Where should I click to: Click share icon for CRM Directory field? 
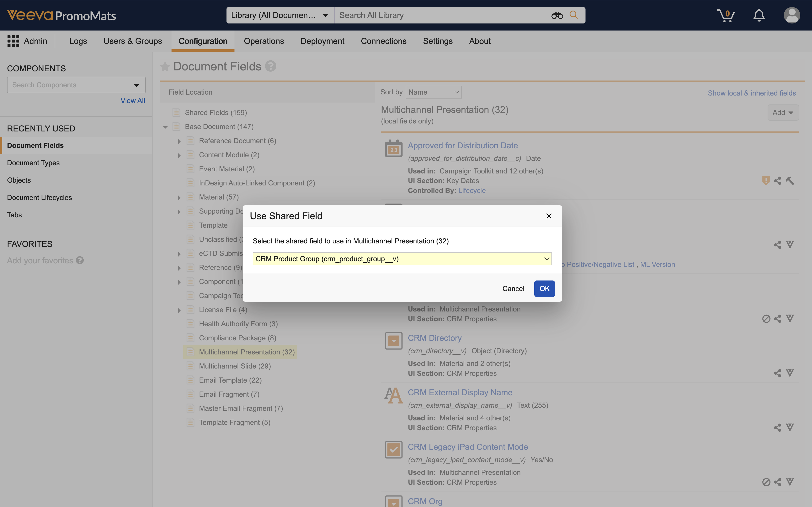(777, 373)
